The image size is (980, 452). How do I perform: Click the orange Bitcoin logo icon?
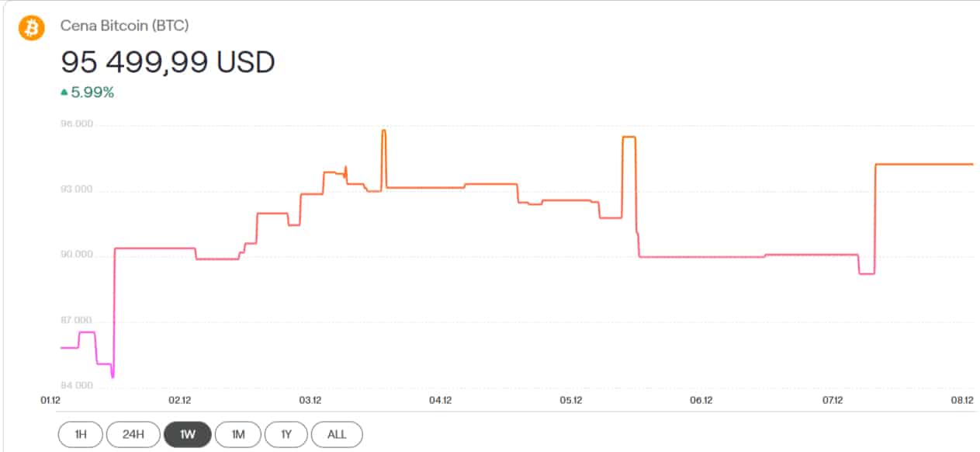tap(32, 28)
